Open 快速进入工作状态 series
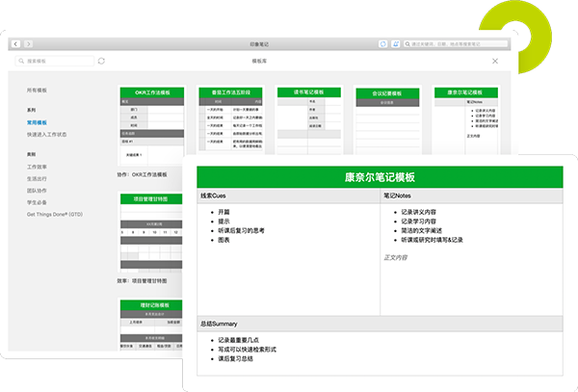The height and width of the screenshot is (392, 578). click(46, 135)
